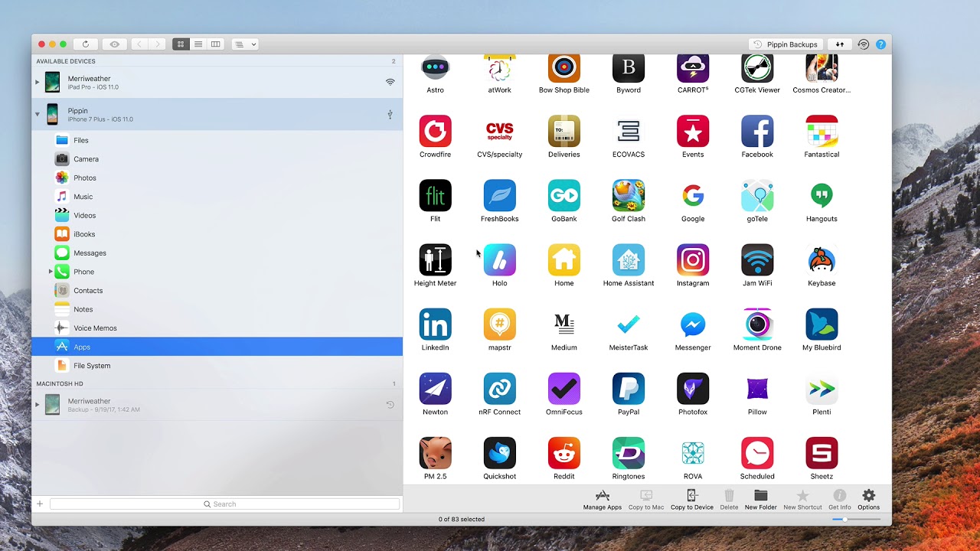Click the help question mark button

[x=880, y=44]
